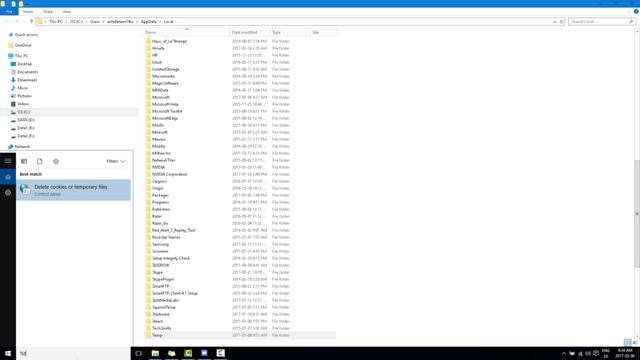Select the Microsoft Help folder

tap(165, 104)
